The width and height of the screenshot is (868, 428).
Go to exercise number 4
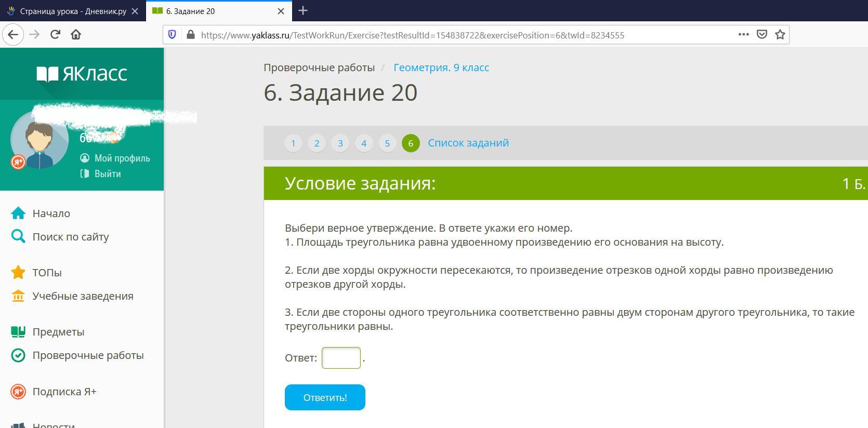click(x=364, y=143)
